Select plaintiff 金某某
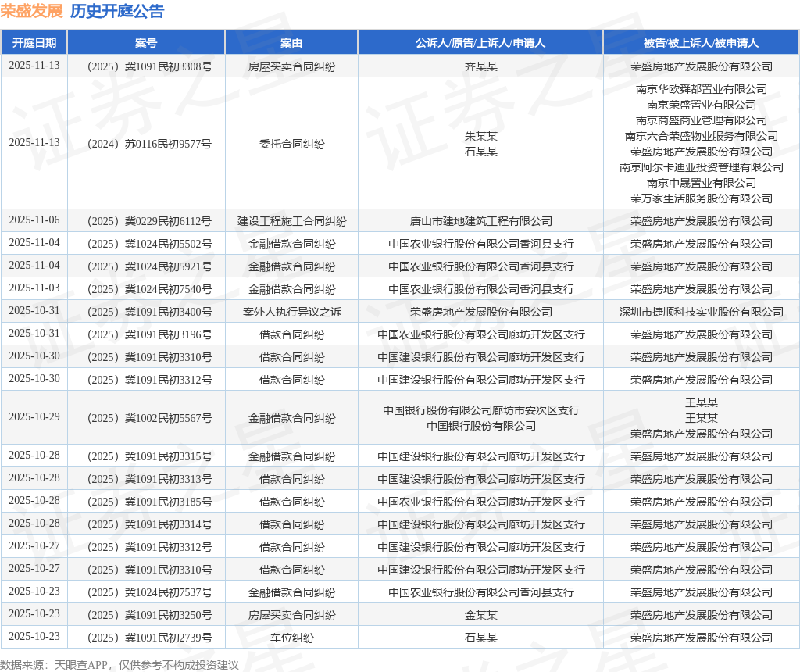This screenshot has width=800, height=672. tap(480, 615)
